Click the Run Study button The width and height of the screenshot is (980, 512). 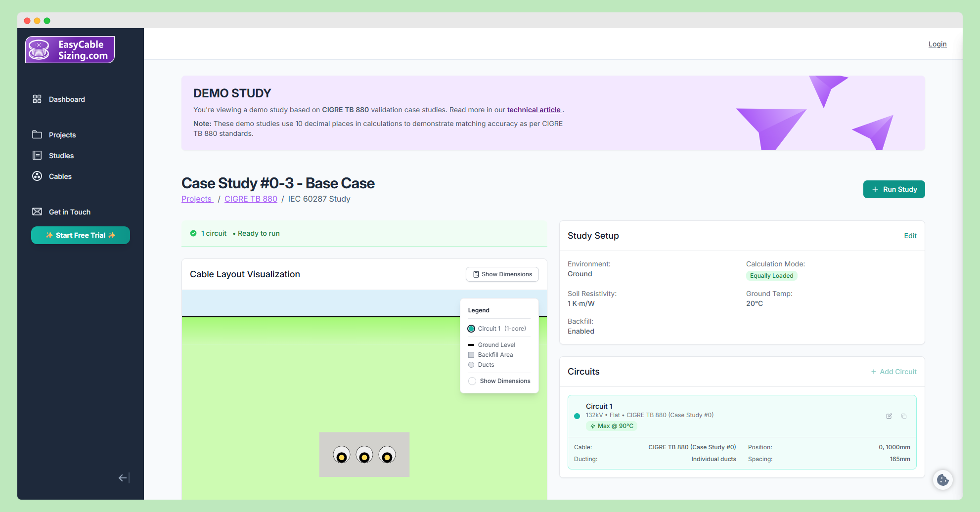[x=893, y=189]
